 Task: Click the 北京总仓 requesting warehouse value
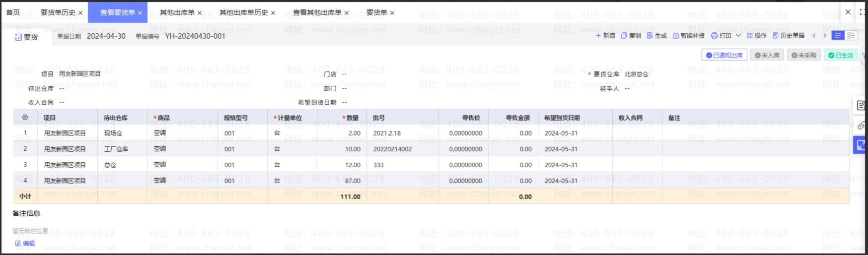[x=637, y=74]
